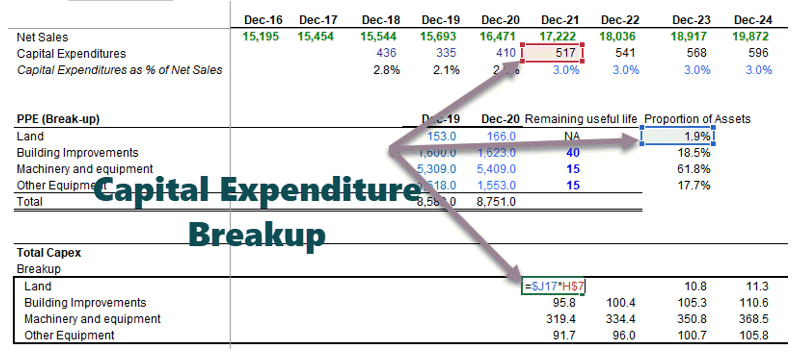Click the formula cell =$J17*H$7
The width and height of the screenshot is (812, 362).
[554, 286]
